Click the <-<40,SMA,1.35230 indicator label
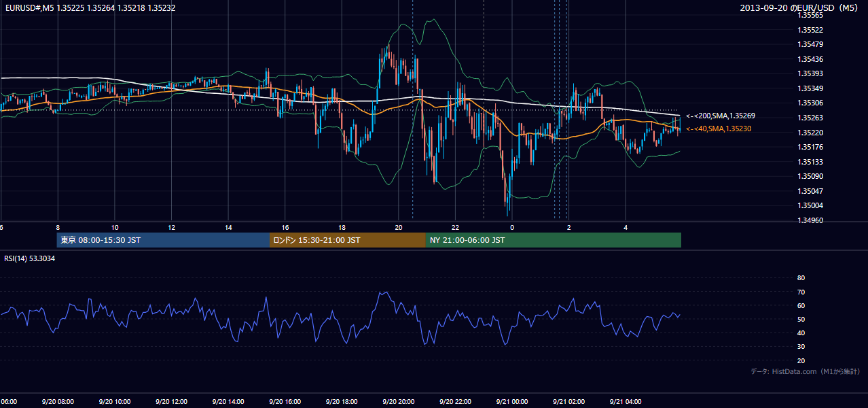 (x=719, y=129)
